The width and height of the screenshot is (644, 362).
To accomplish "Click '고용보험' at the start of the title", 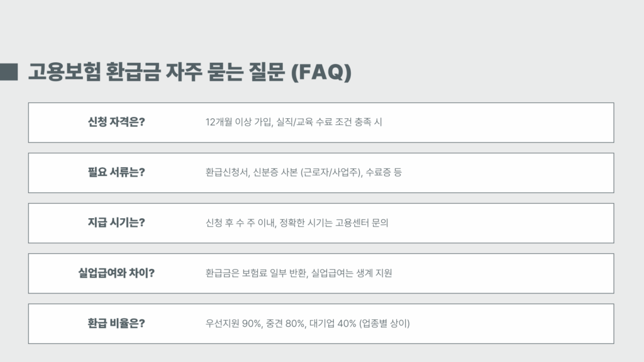I will (64, 72).
